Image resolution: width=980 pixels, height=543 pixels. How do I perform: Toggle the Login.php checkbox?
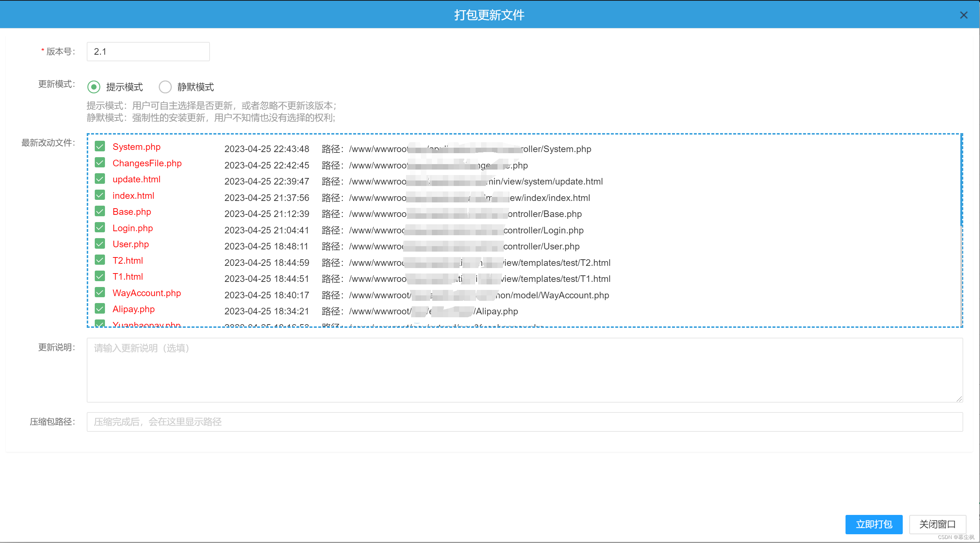(99, 227)
